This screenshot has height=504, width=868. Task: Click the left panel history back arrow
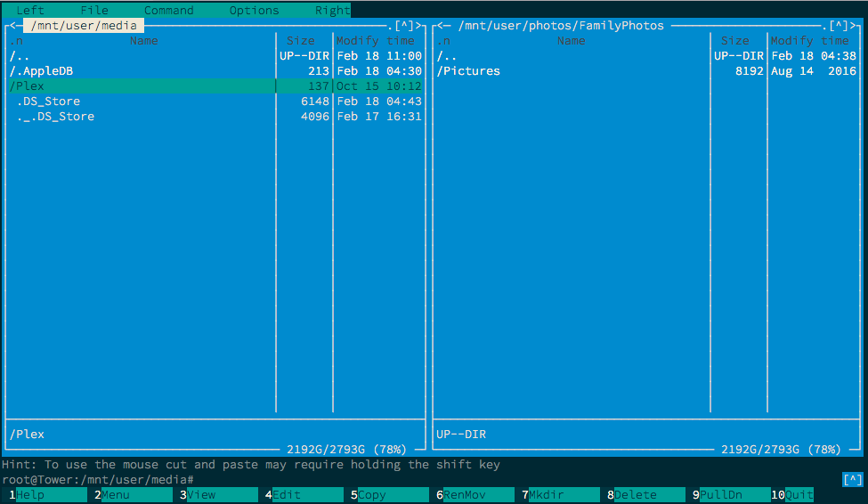pos(16,26)
